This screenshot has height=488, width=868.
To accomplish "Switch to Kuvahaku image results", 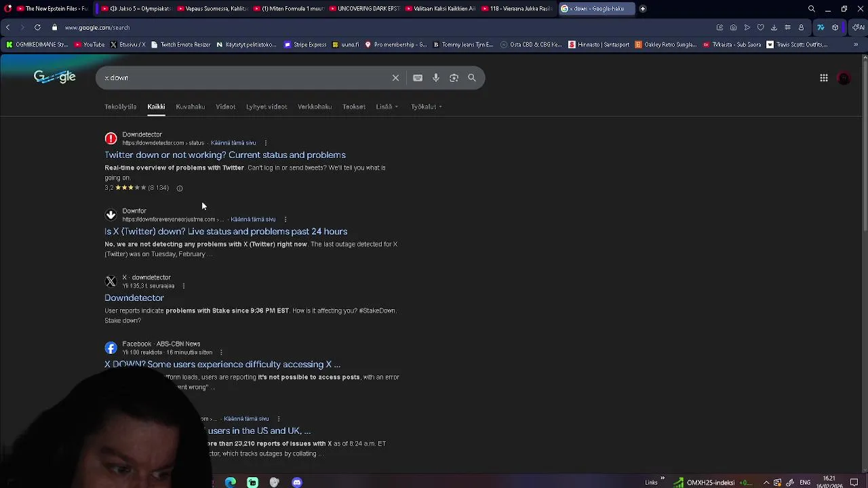I will (191, 106).
